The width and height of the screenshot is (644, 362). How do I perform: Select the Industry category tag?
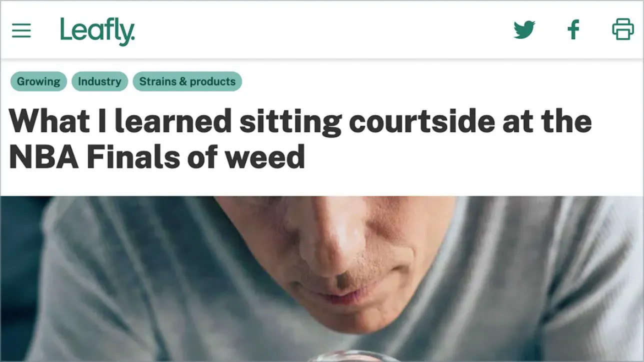[99, 81]
